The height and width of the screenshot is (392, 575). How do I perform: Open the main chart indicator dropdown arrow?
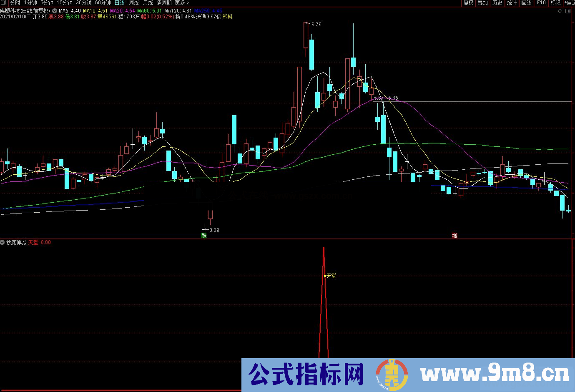click(x=55, y=11)
